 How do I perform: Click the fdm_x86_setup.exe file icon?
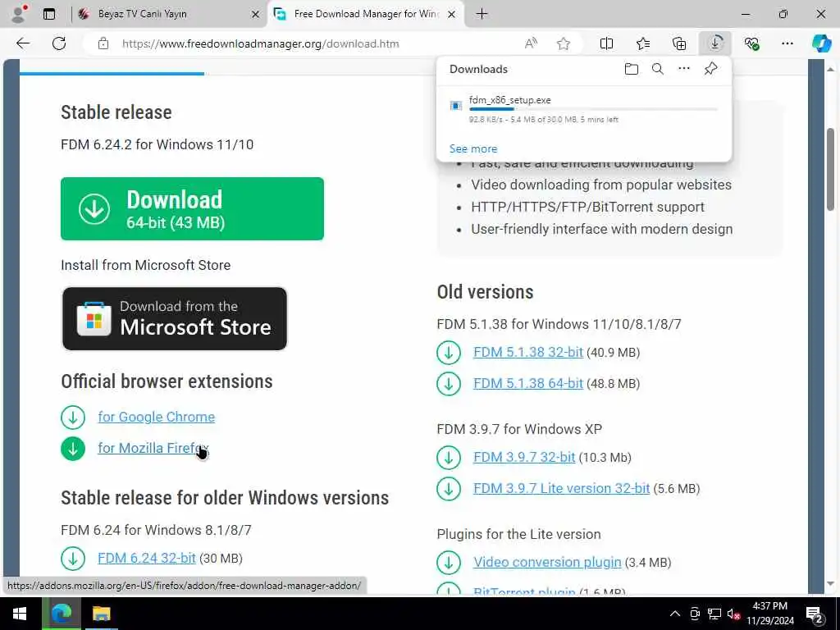pyautogui.click(x=456, y=106)
